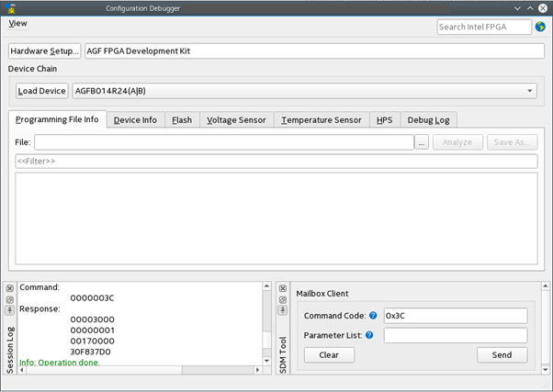The height and width of the screenshot is (392, 553).
Task: Switch to the Device Info tab
Action: [x=135, y=120]
